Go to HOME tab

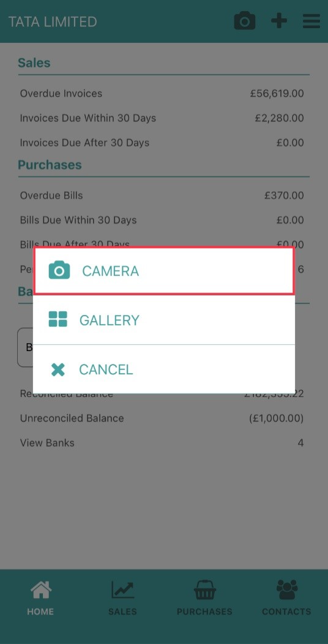pos(40,598)
